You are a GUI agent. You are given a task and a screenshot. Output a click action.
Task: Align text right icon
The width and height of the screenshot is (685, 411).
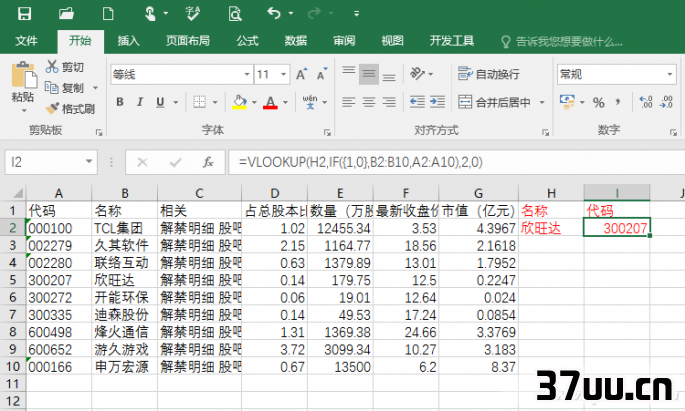(389, 102)
